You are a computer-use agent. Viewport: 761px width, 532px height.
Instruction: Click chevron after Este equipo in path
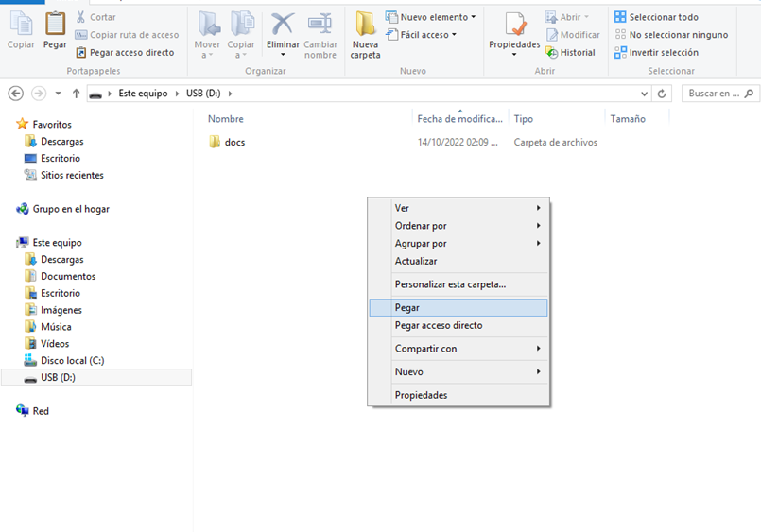pos(177,94)
